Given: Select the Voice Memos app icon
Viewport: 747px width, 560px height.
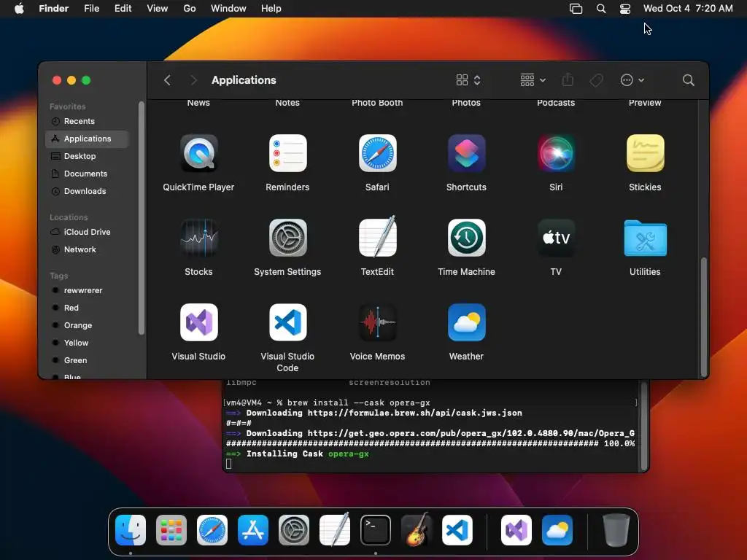Looking at the screenshot, I should coord(377,322).
